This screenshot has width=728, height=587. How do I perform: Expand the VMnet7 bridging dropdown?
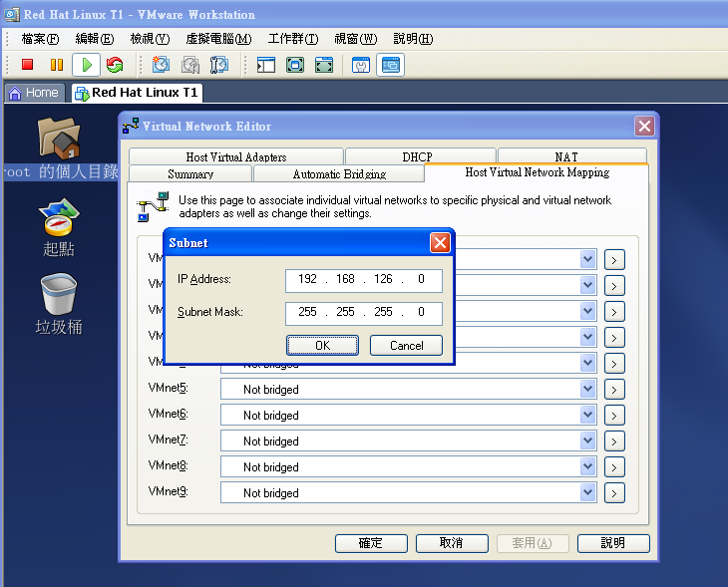[587, 440]
